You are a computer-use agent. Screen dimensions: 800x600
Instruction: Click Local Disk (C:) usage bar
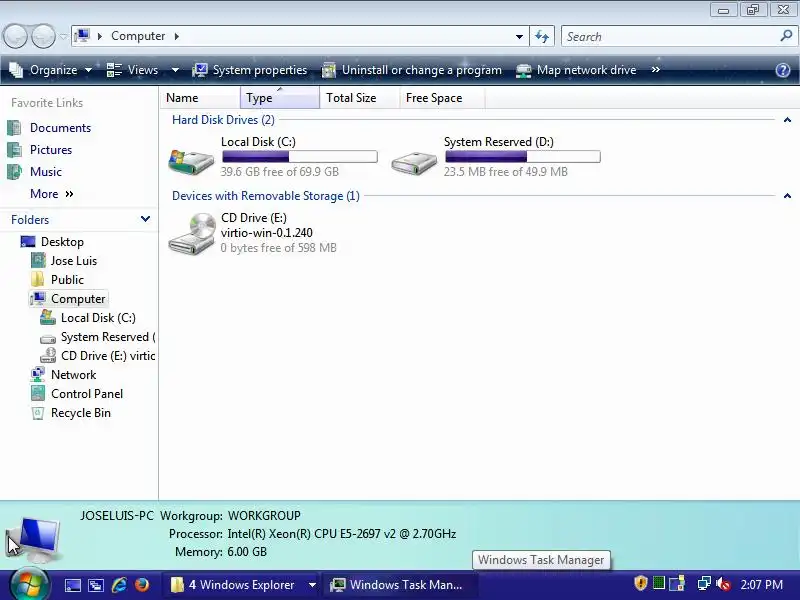tap(300, 157)
